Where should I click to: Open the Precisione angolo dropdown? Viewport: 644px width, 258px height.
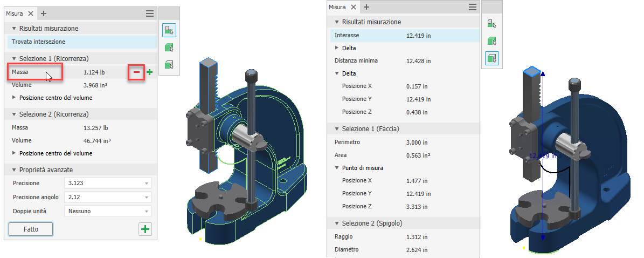[108, 197]
